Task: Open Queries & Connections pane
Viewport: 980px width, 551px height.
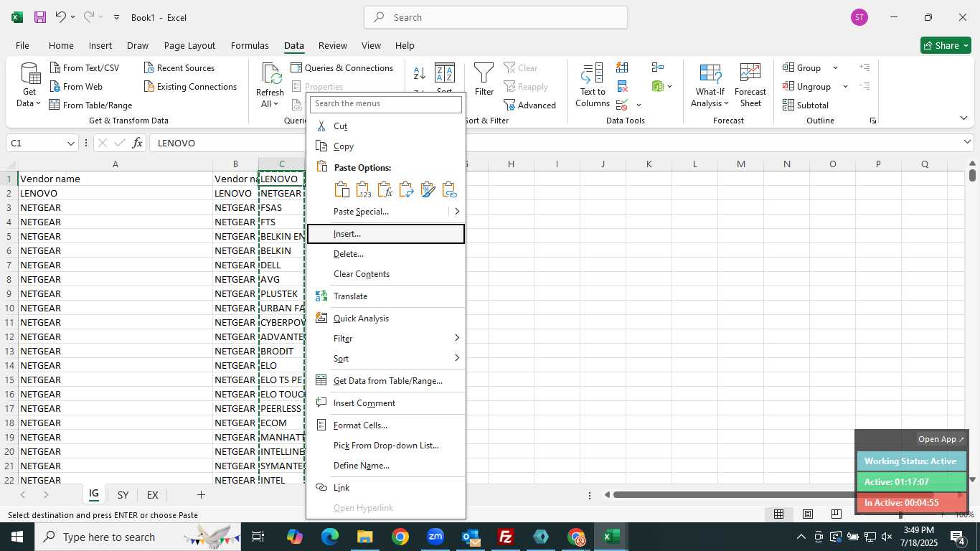Action: pos(342,68)
